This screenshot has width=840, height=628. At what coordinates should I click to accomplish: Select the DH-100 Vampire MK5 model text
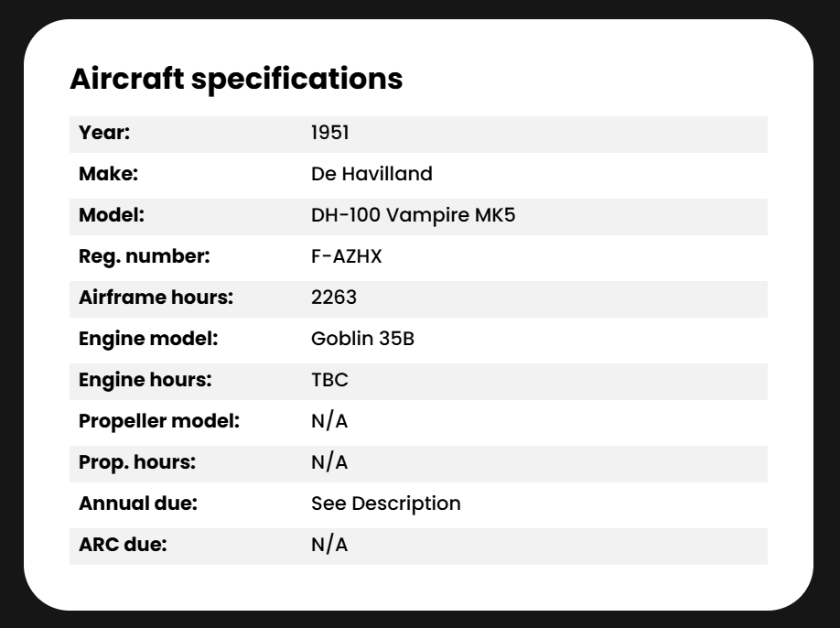[413, 215]
